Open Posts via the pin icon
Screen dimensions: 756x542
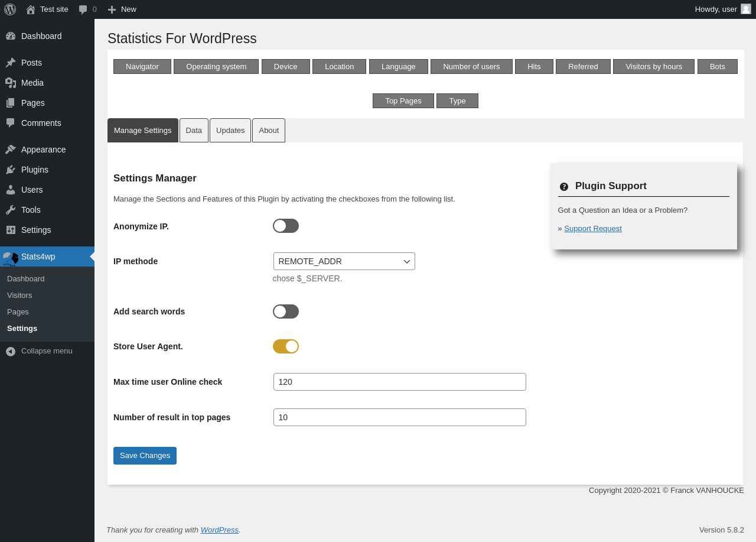pos(11,63)
